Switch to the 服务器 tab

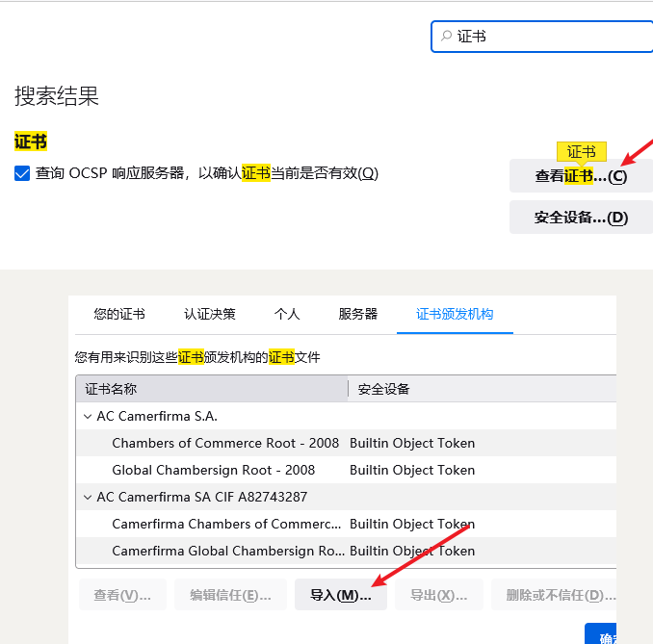pyautogui.click(x=357, y=314)
